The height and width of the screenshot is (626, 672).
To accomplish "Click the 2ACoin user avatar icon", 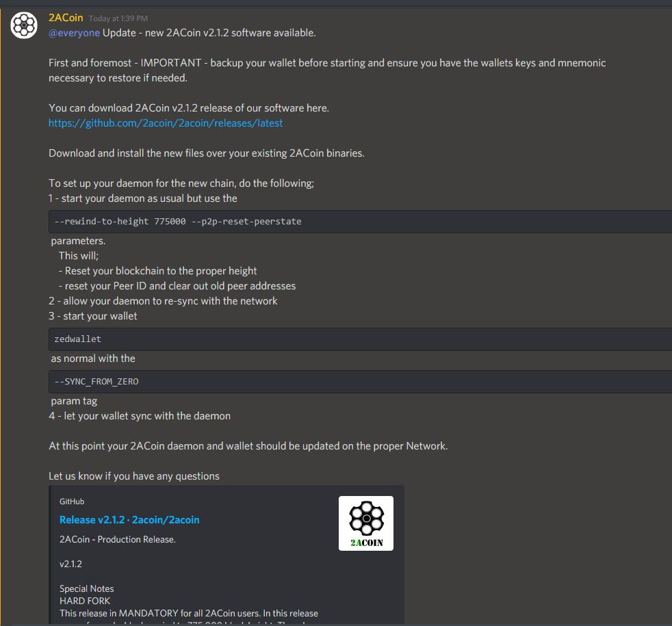I will (24, 25).
